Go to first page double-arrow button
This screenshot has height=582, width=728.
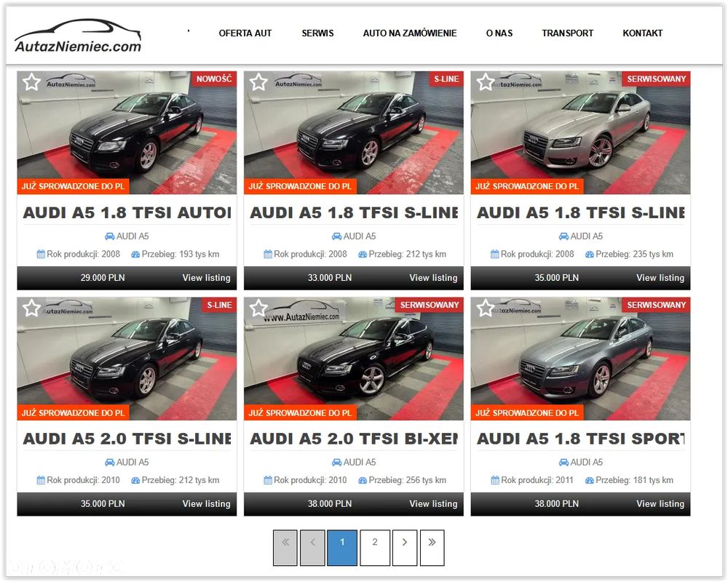[x=285, y=548]
